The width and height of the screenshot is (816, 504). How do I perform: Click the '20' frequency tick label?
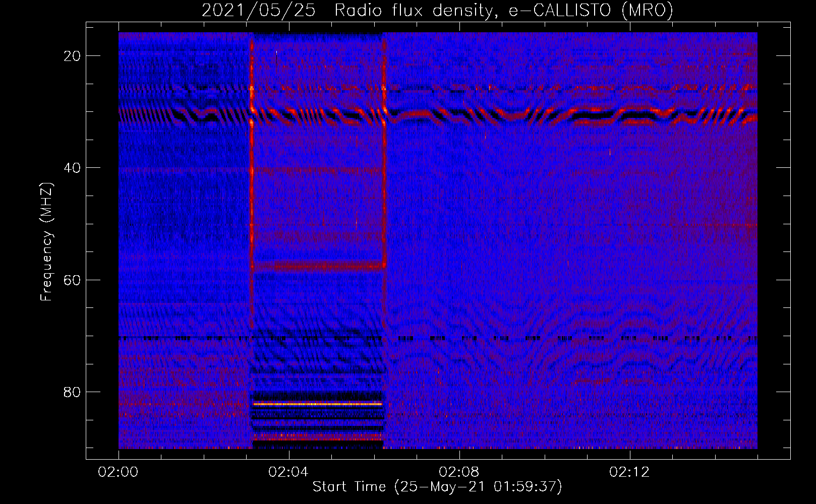[x=72, y=56]
